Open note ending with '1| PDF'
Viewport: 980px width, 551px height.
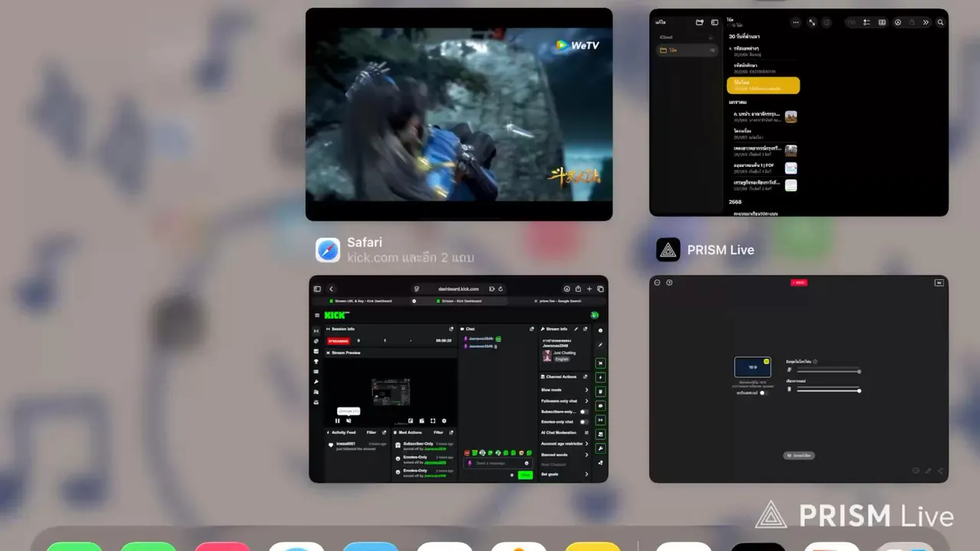pyautogui.click(x=765, y=168)
